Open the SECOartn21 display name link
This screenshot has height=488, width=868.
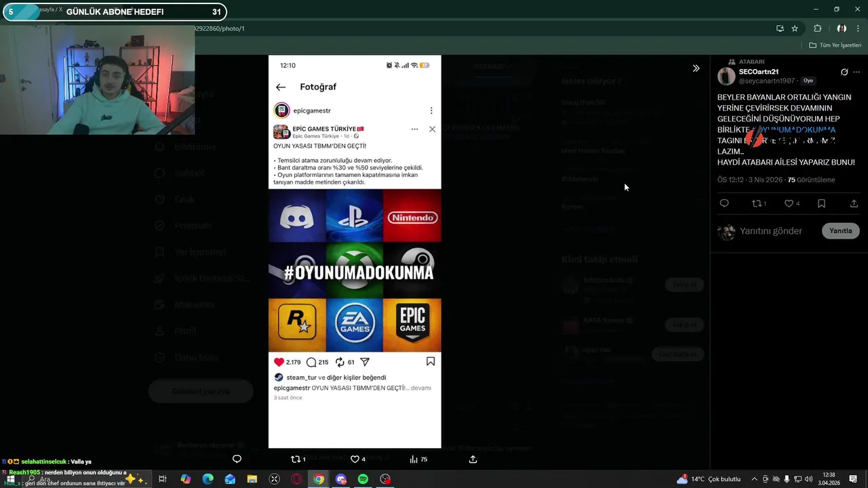758,72
